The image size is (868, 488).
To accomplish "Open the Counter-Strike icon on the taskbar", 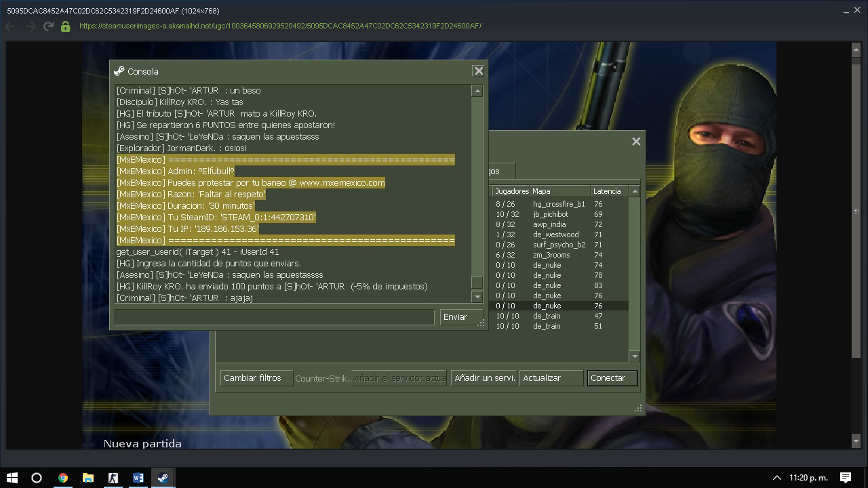I will tap(113, 477).
